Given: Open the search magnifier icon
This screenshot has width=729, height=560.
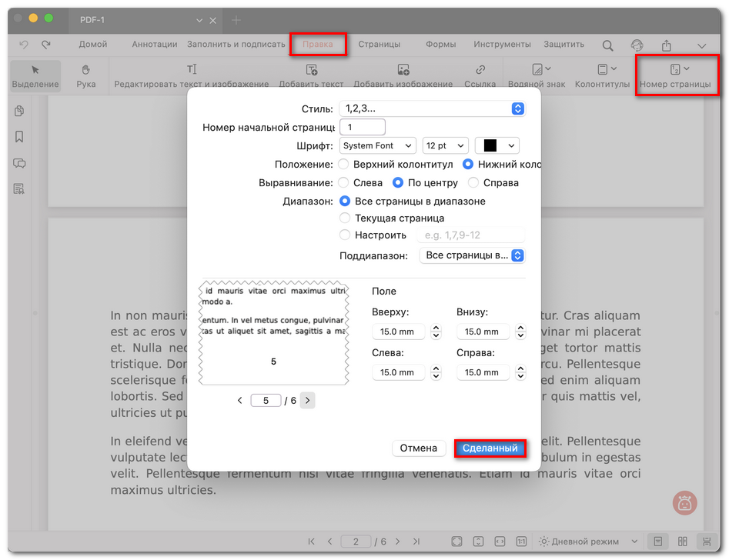Looking at the screenshot, I should [607, 45].
